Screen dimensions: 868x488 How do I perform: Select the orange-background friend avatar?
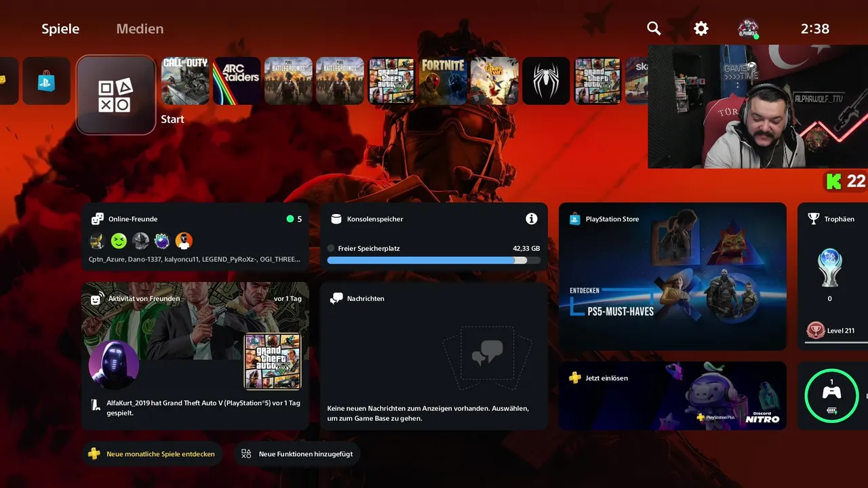pos(184,241)
